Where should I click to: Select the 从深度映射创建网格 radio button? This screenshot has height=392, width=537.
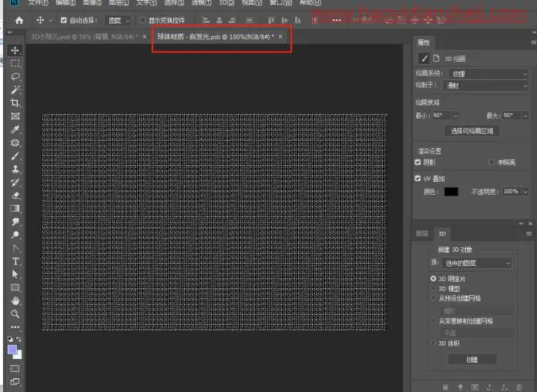pyautogui.click(x=433, y=321)
